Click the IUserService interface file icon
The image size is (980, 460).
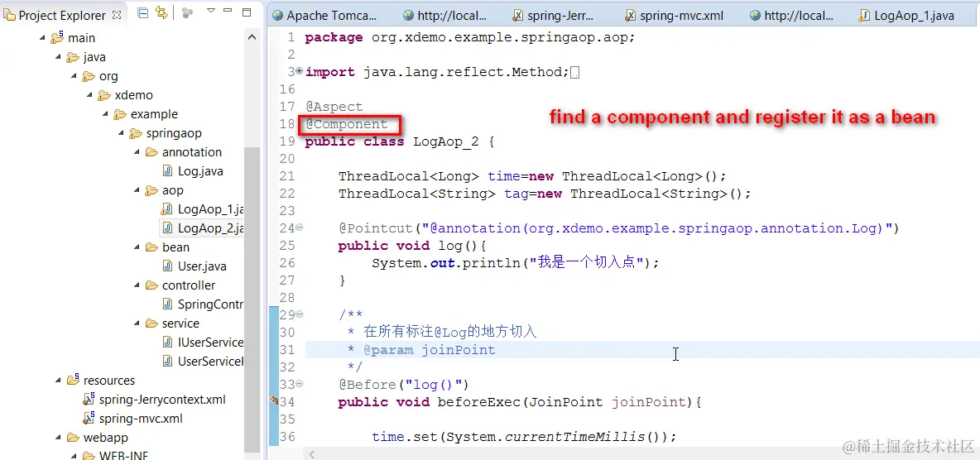[x=167, y=343]
